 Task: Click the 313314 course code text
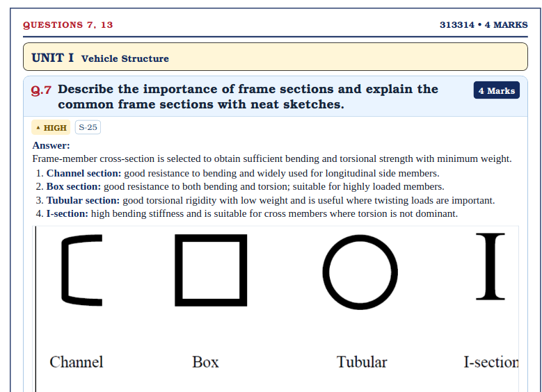coord(457,25)
